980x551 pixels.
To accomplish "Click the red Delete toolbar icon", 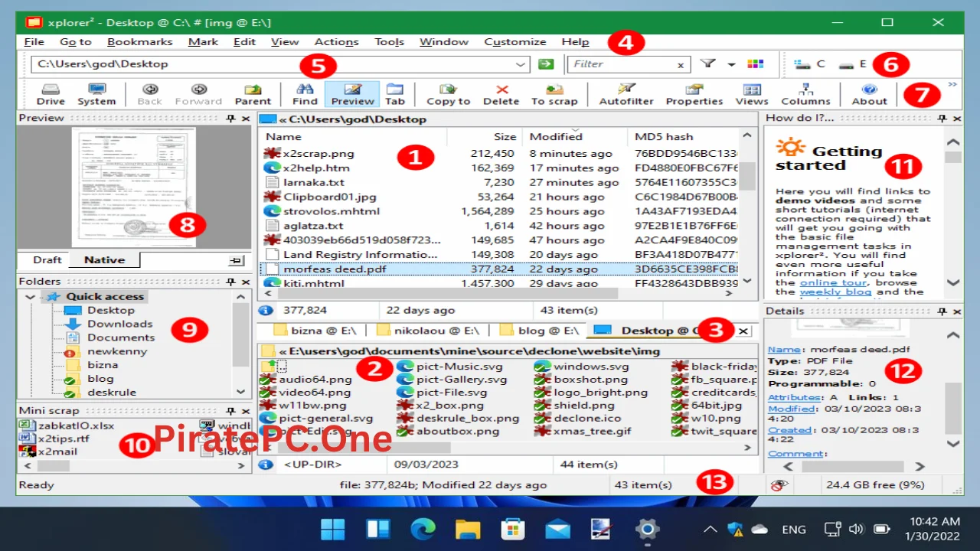I will coord(501,94).
